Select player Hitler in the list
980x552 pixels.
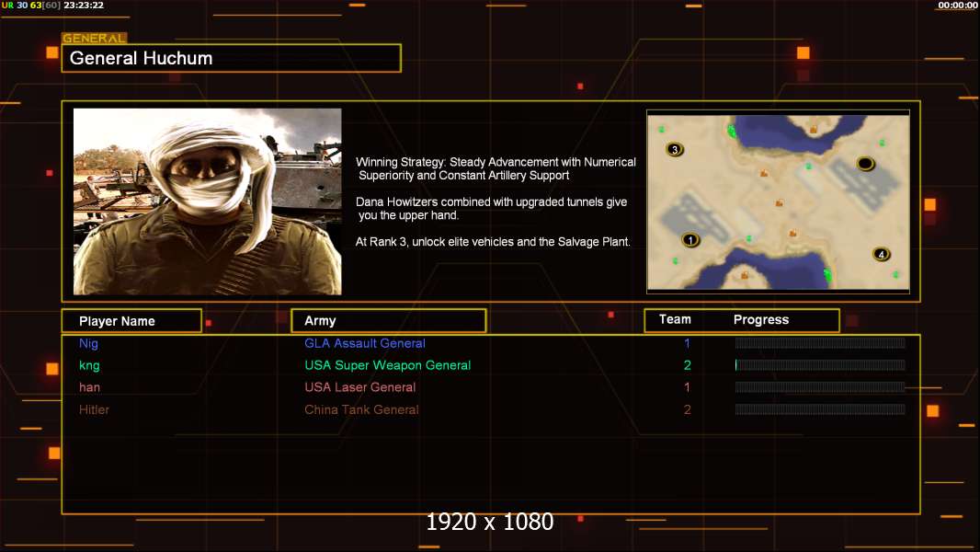[94, 409]
